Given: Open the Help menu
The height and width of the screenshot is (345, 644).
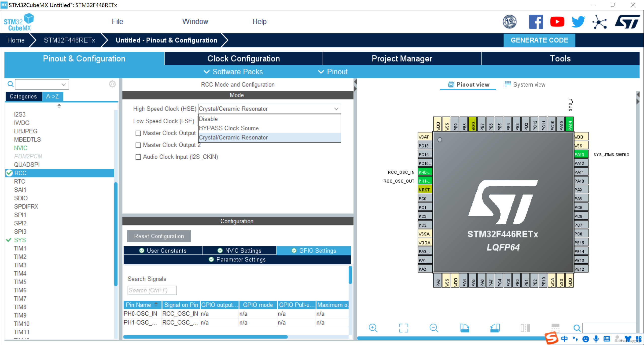Looking at the screenshot, I should (259, 21).
